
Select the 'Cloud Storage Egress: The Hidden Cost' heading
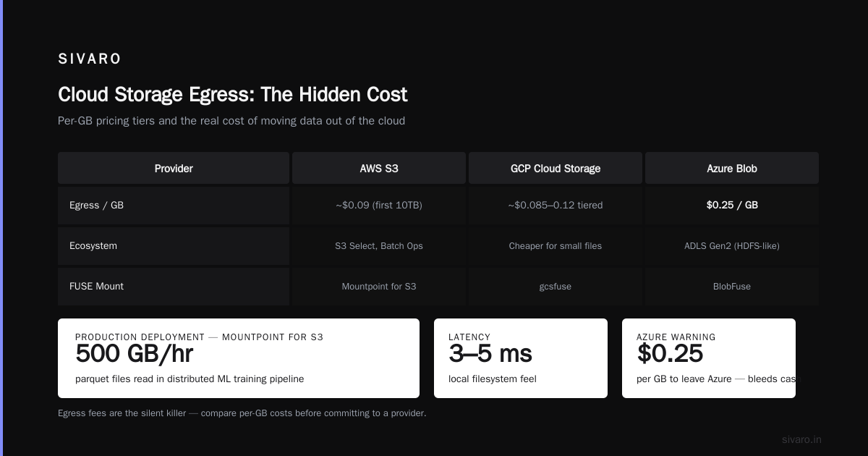pyautogui.click(x=232, y=94)
